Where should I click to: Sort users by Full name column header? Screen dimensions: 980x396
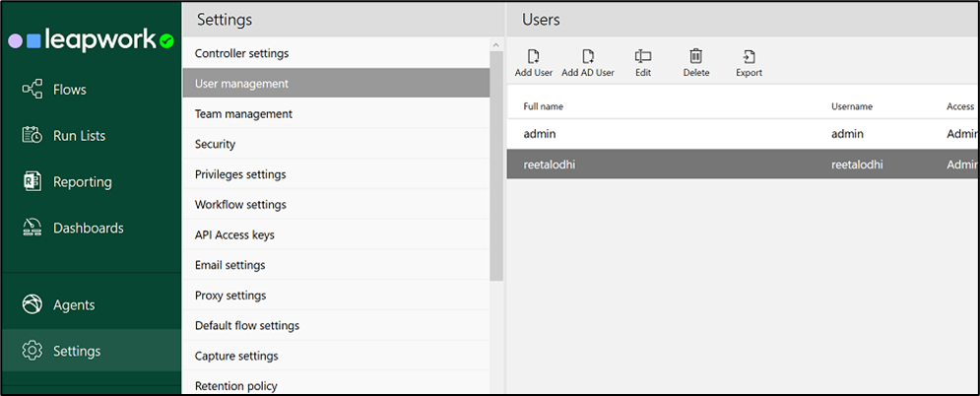544,106
